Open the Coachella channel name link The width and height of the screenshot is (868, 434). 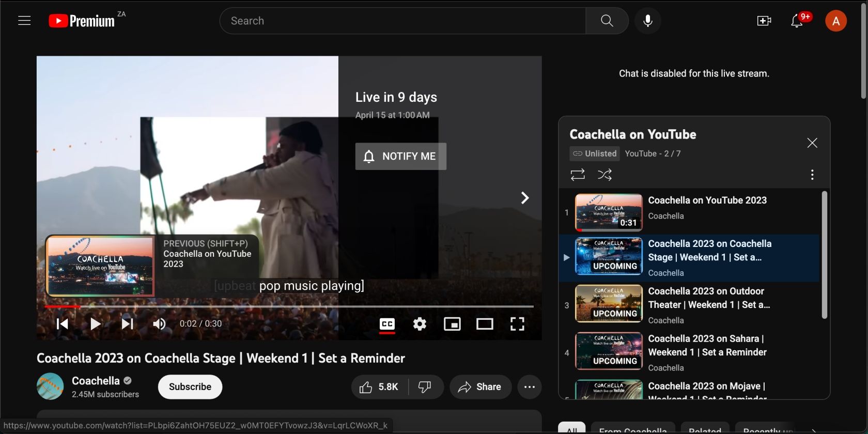pyautogui.click(x=96, y=381)
